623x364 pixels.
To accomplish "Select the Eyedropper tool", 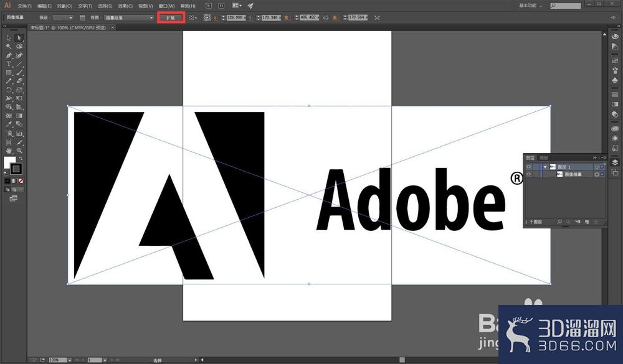I will coord(8,124).
